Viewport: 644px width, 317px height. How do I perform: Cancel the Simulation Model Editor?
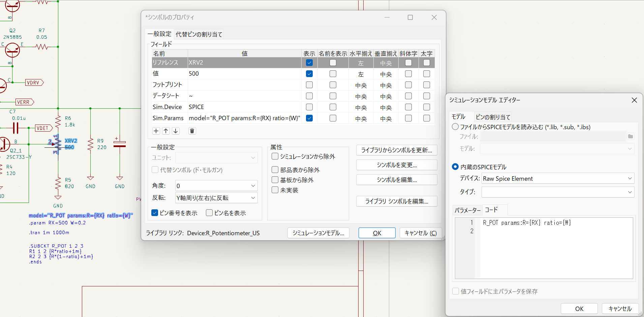coord(620,309)
